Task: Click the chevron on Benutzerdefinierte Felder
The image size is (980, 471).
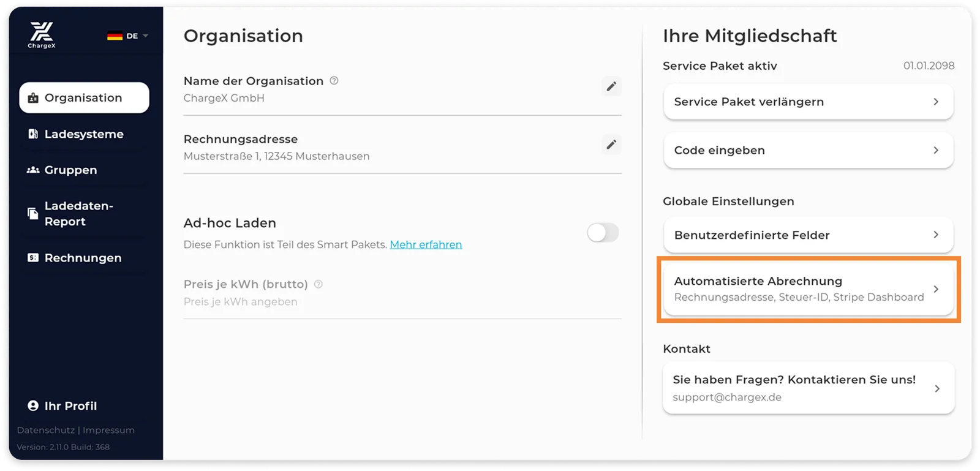Action: coord(936,235)
